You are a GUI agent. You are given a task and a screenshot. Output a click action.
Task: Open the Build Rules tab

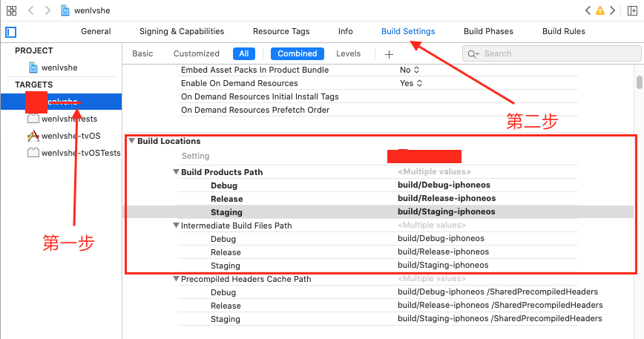564,32
